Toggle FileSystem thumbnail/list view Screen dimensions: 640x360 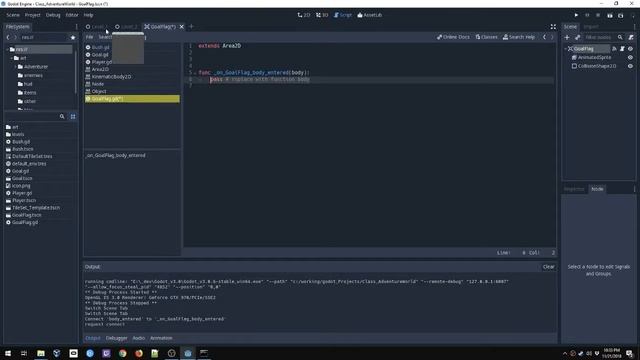click(x=73, y=116)
